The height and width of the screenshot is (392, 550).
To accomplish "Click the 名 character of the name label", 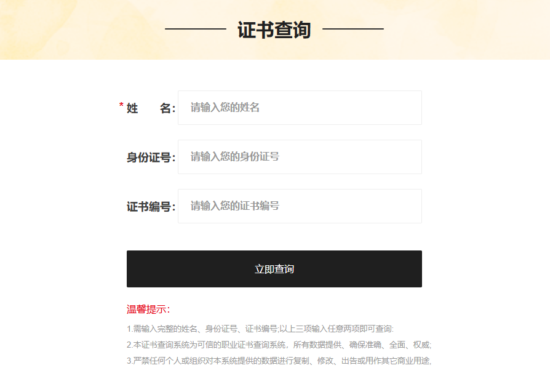I will click(x=165, y=108).
